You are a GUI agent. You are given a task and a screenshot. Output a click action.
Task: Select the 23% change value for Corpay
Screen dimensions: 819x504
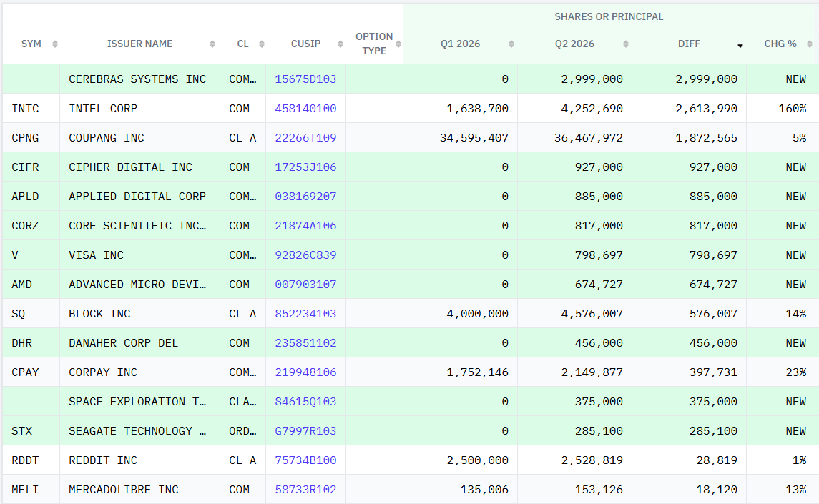click(796, 372)
